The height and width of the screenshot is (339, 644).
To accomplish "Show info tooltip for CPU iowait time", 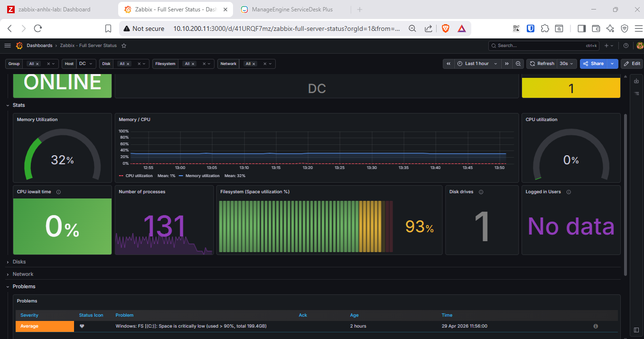I will coord(58,192).
